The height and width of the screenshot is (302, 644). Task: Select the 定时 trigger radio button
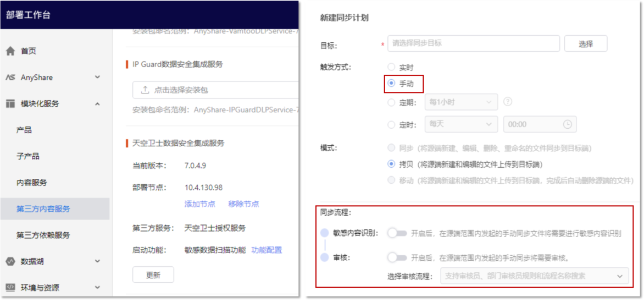391,124
